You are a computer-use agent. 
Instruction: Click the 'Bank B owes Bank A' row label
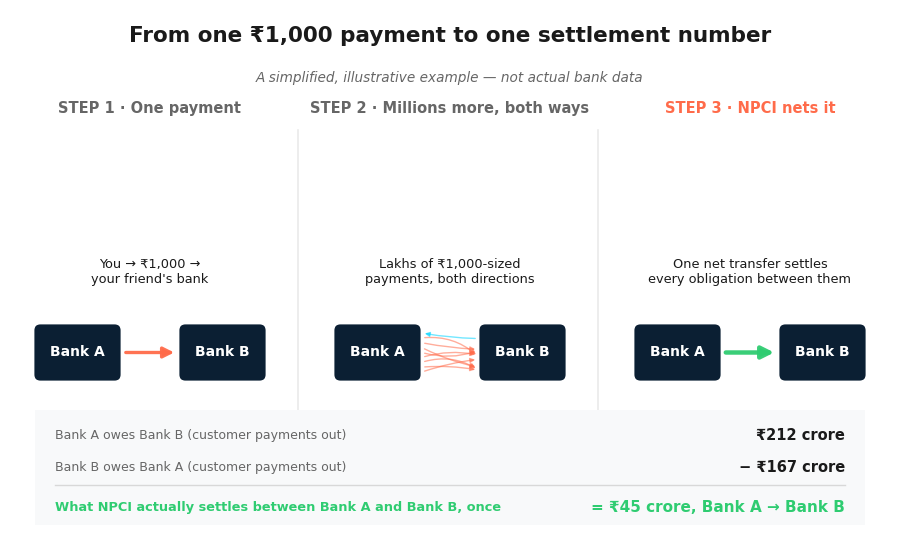[201, 467]
